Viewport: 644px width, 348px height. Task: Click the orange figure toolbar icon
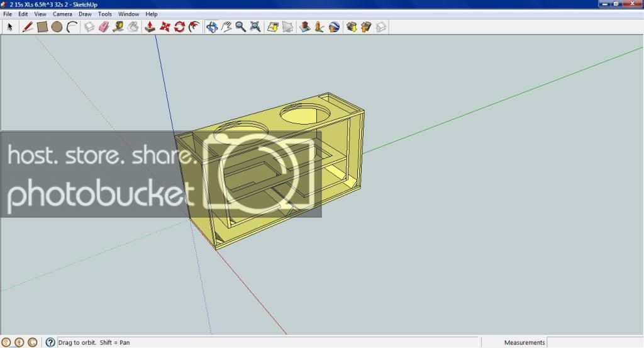(x=319, y=27)
